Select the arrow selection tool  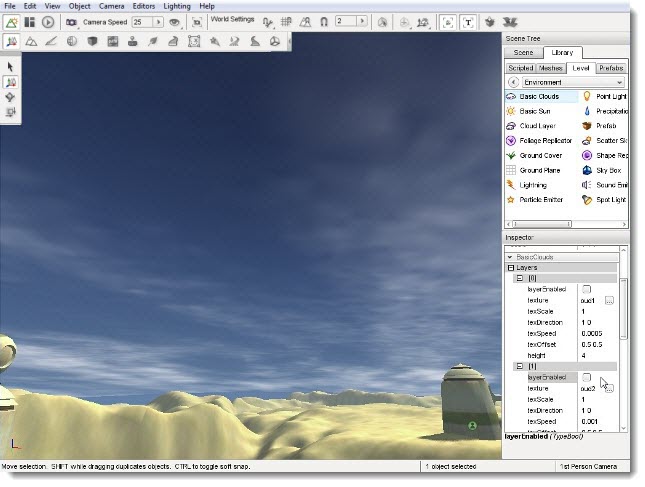(11, 67)
